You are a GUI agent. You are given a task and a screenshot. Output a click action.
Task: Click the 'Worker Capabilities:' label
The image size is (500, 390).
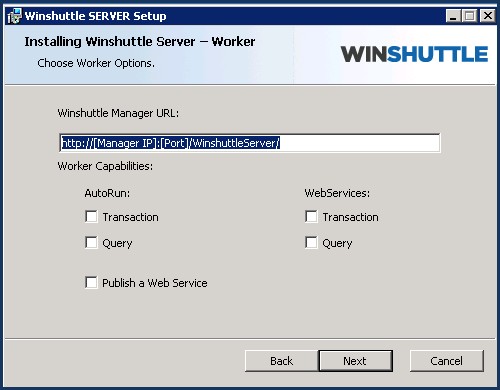105,166
